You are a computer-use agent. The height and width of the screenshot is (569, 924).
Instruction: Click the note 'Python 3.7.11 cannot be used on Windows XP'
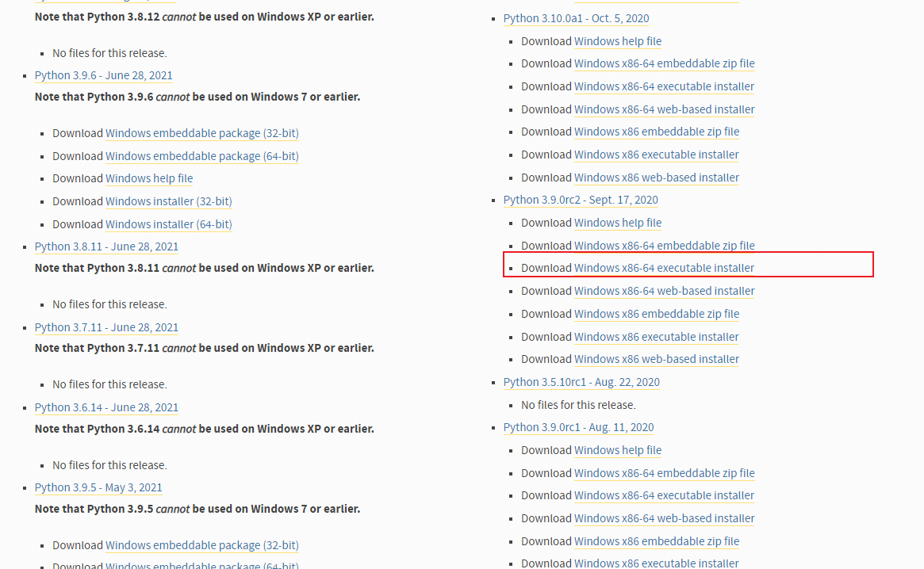tap(205, 348)
